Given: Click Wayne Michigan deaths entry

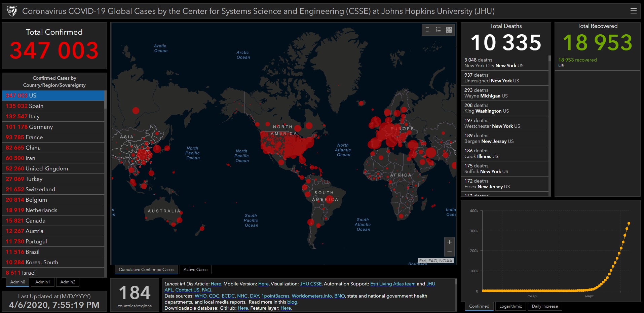Looking at the screenshot, I should pyautogui.click(x=504, y=93).
